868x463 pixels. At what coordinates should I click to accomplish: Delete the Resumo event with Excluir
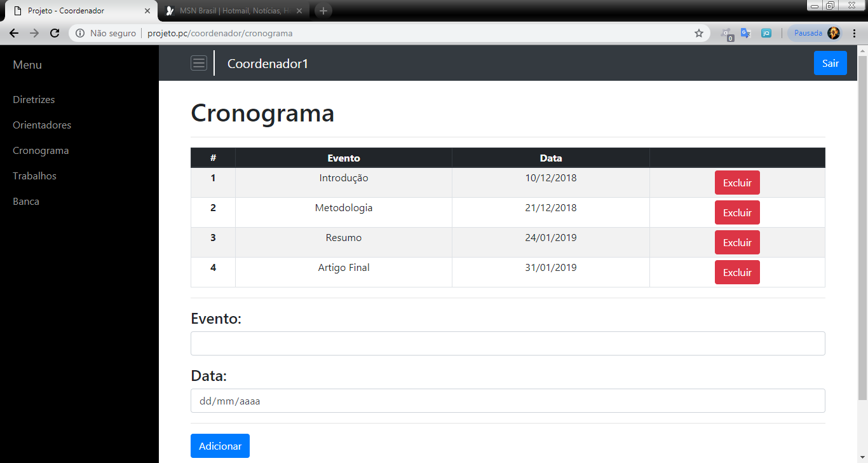pos(737,242)
